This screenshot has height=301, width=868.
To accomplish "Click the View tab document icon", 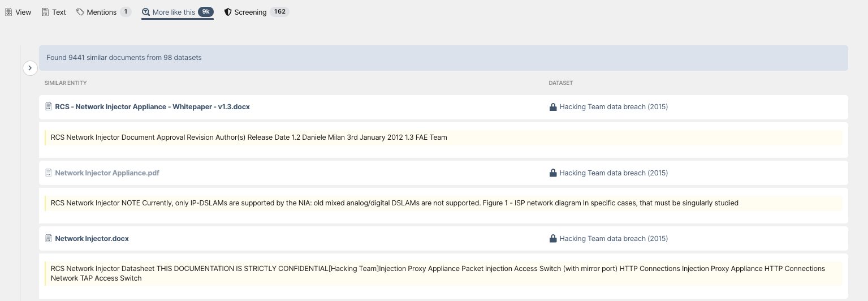I will 8,12.
